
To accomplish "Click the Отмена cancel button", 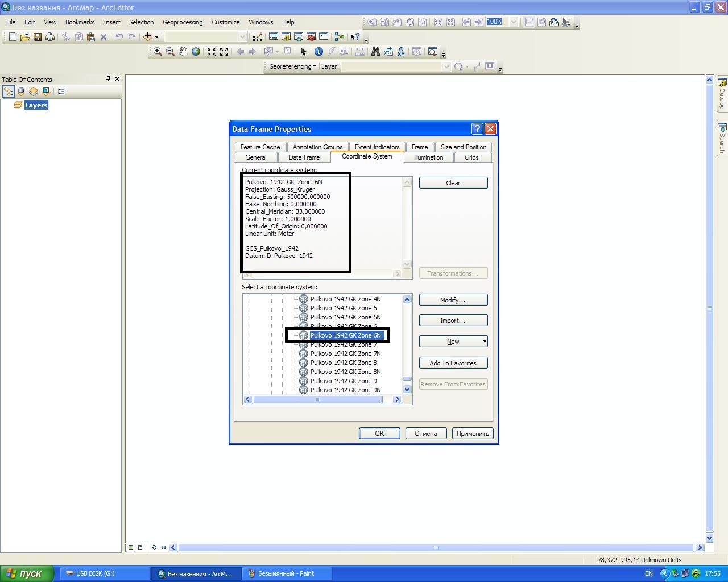I will pyautogui.click(x=426, y=433).
